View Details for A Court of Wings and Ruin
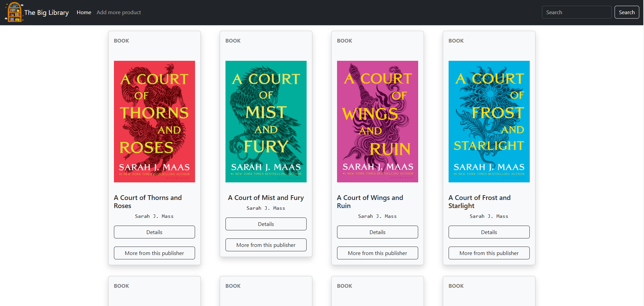Viewport: 644px width, 306px height. (x=377, y=232)
